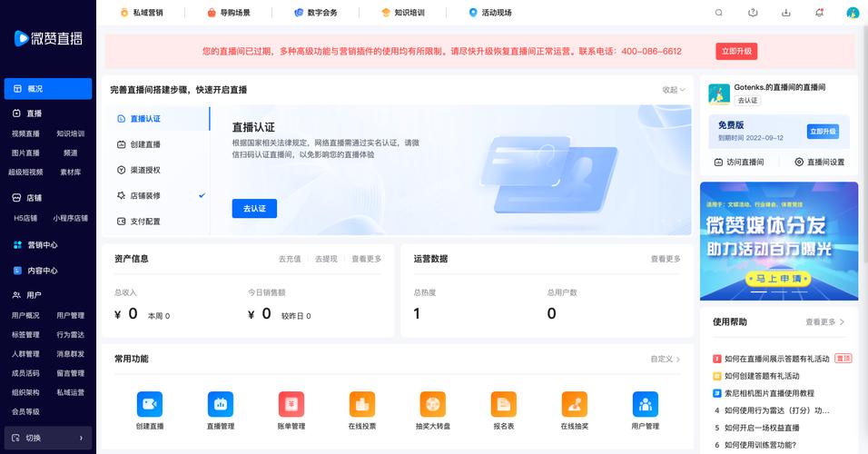Open the 数字会务 top tab
This screenshot has height=454, width=868.
coord(316,12)
